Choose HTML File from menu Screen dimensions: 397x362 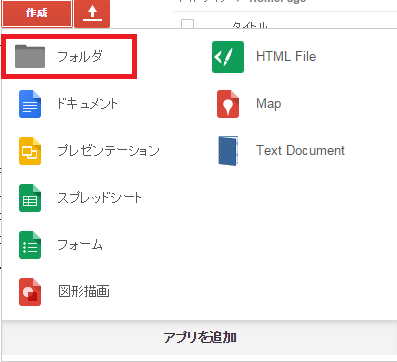tap(286, 56)
